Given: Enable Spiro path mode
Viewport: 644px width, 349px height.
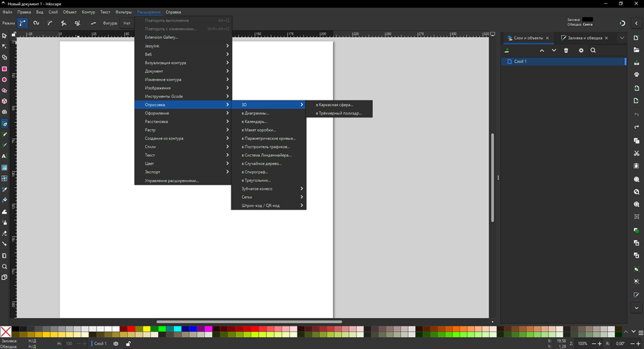Looking at the screenshot, I should point(36,23).
